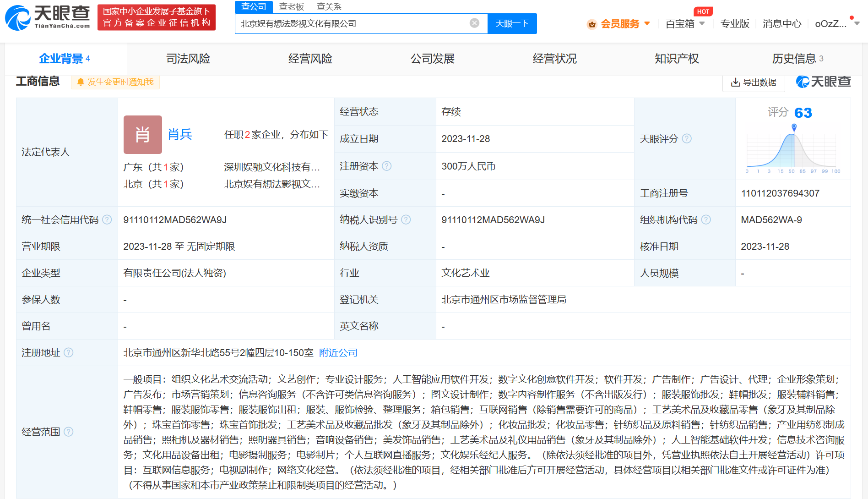Click the 天眼一下 search button
Image resolution: width=868 pixels, height=499 pixels.
(512, 23)
